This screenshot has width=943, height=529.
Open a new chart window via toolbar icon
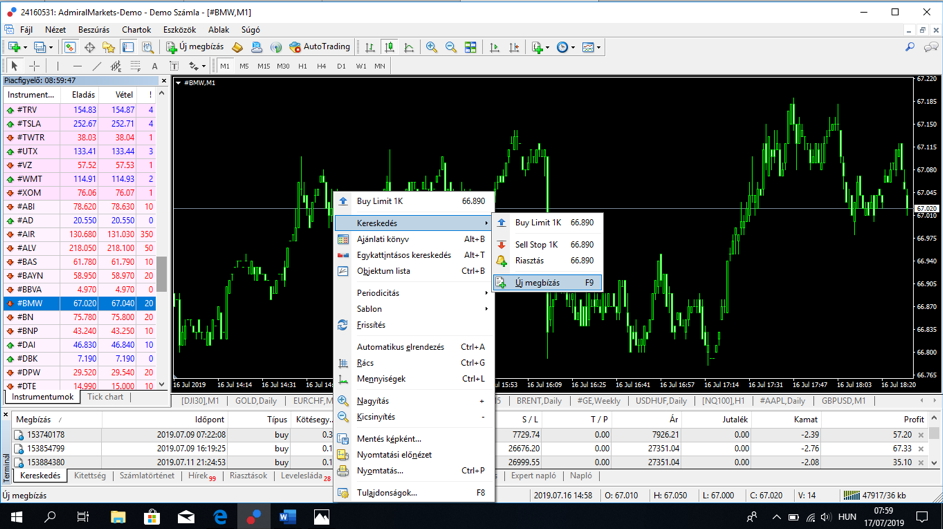click(x=14, y=47)
